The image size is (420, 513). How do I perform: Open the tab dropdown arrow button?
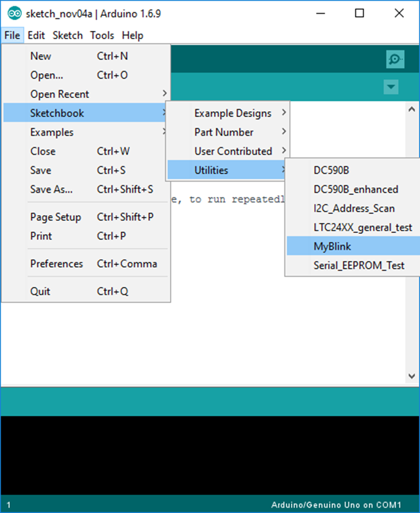pyautogui.click(x=391, y=87)
